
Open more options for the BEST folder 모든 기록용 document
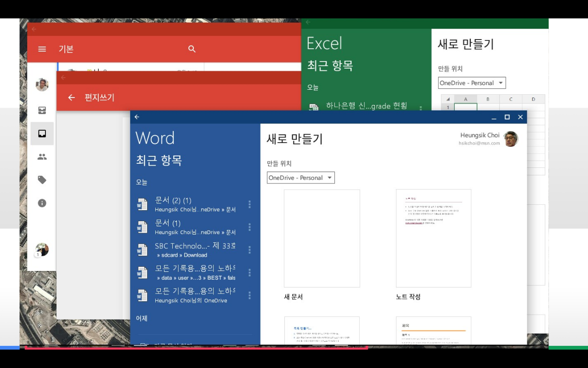coord(249,272)
